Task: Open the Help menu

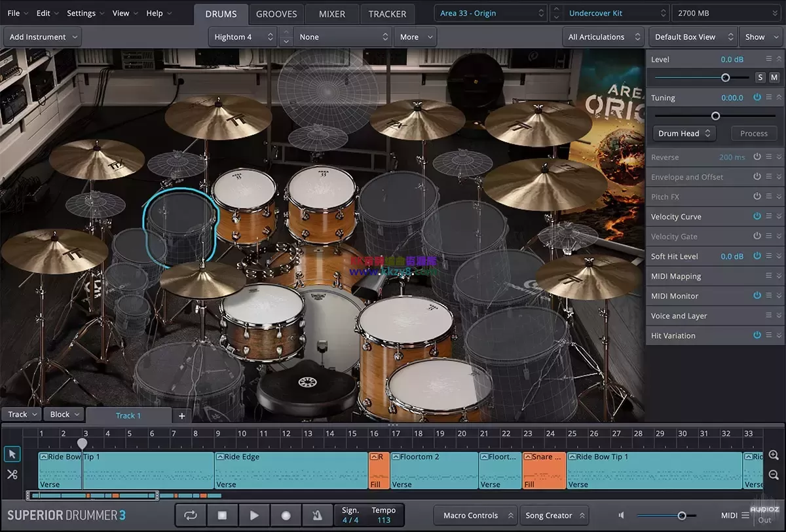Action: click(x=159, y=13)
